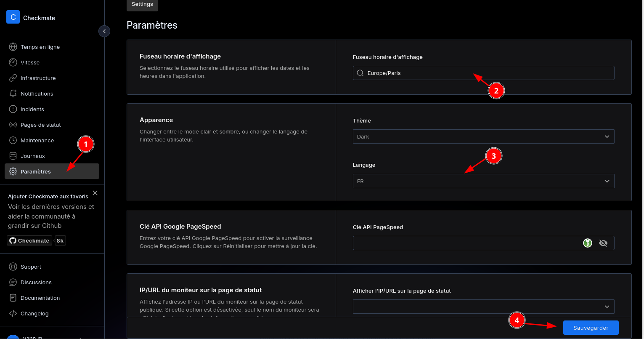The width and height of the screenshot is (644, 339).
Task: Open Documentation from the sidebar
Action: pyautogui.click(x=40, y=298)
